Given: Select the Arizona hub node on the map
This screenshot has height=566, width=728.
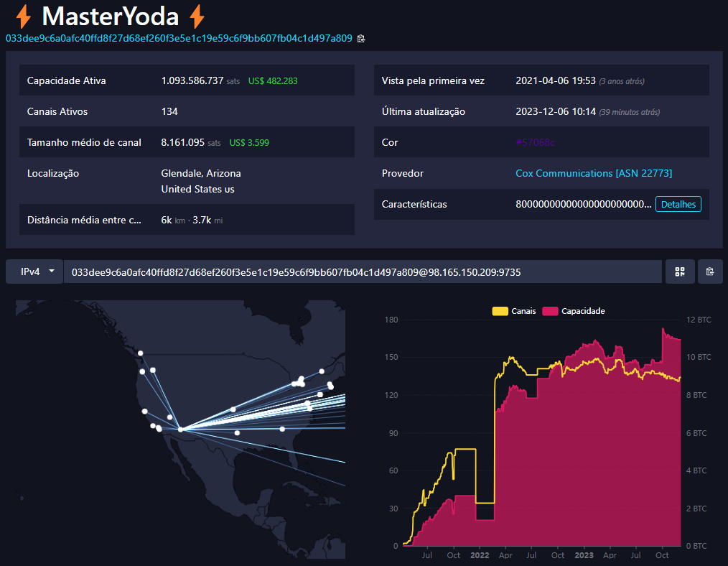Looking at the screenshot, I should 180,430.
